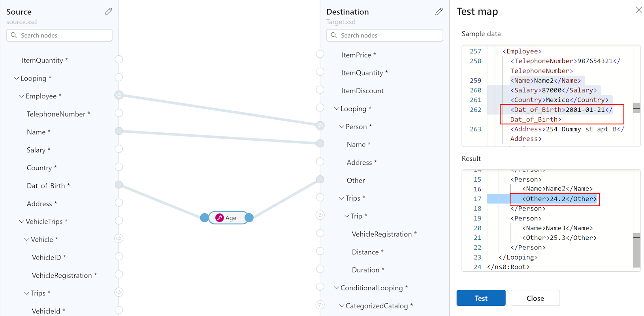Collapse the Person node in Destination
The width and height of the screenshot is (644, 316).
pos(342,127)
